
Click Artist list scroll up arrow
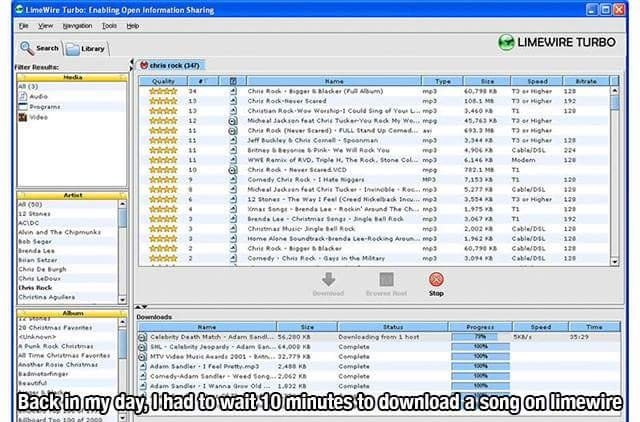tap(122, 204)
